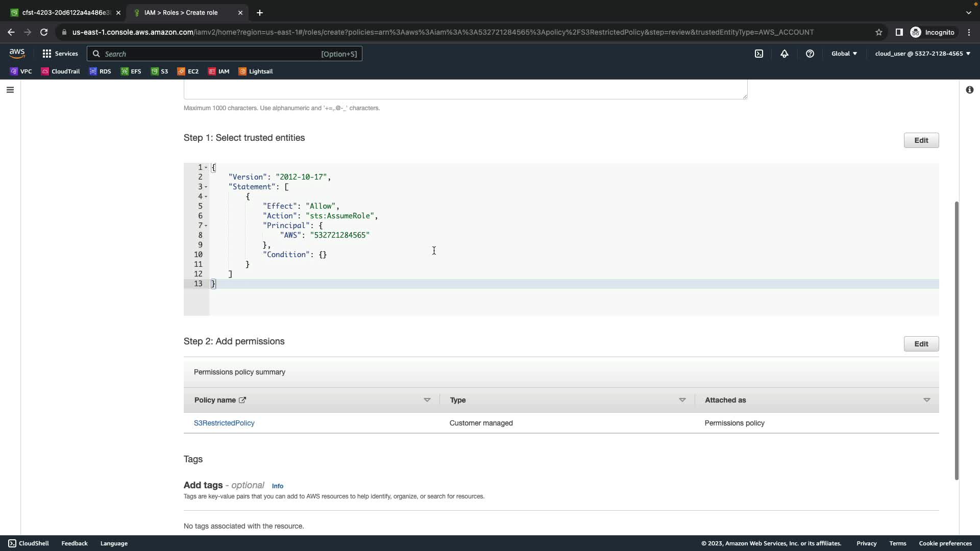Open the S3 bookmark shortcut
Screen dimensions: 980x551
point(159,71)
